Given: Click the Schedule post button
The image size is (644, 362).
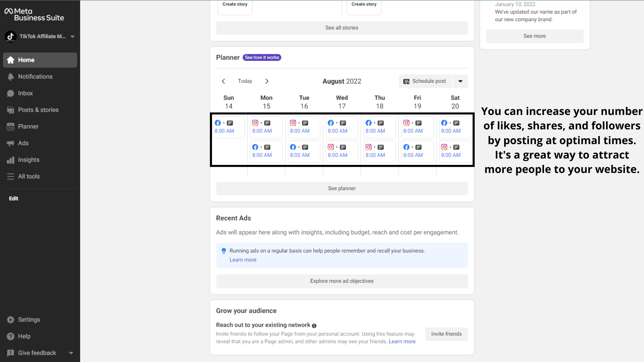Looking at the screenshot, I should (425, 81).
